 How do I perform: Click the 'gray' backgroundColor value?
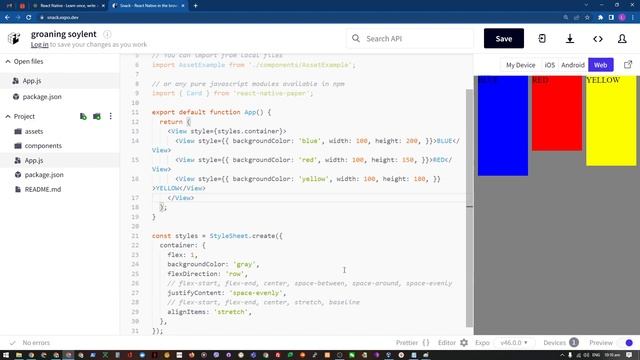[x=244, y=264]
